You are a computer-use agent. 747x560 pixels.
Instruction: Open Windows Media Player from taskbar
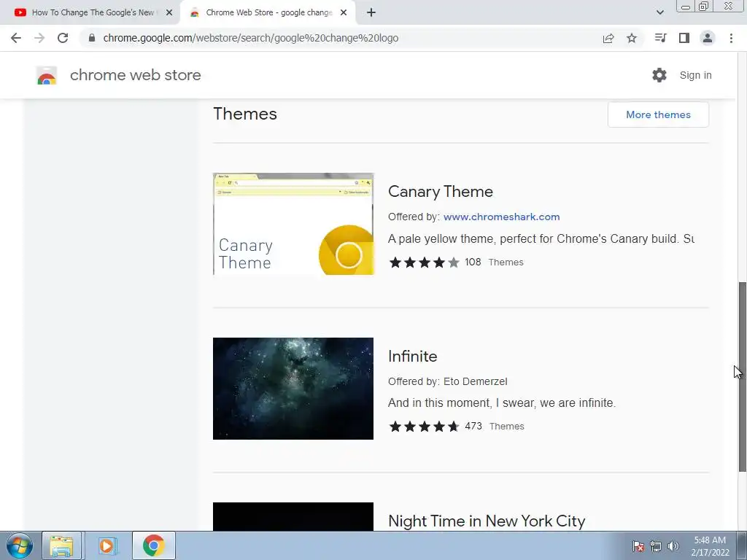[x=107, y=545]
